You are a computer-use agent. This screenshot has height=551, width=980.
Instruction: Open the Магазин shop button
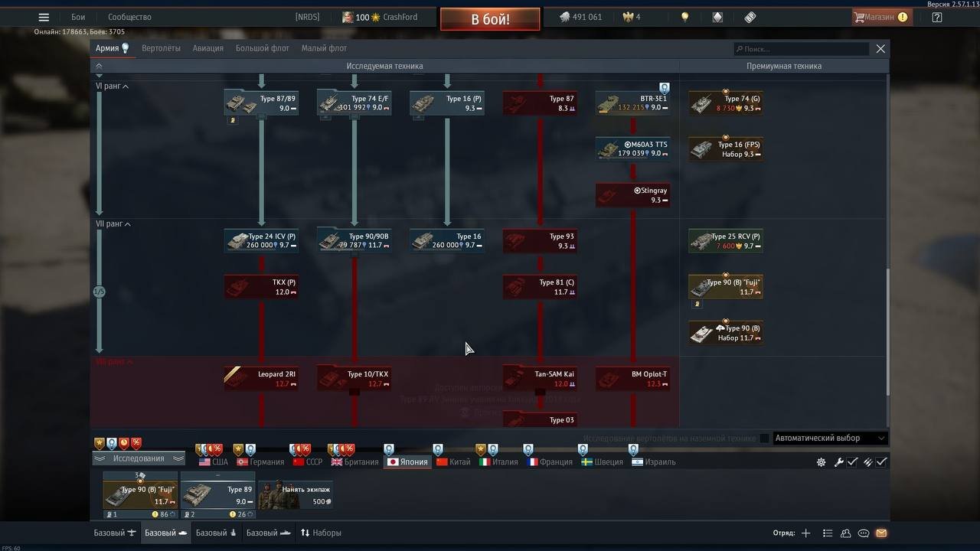pos(881,17)
